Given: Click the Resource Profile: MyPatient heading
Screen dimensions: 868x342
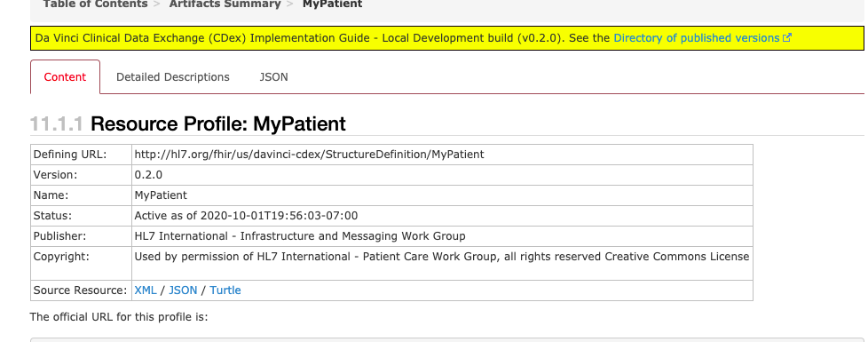Looking at the screenshot, I should 218,123.
